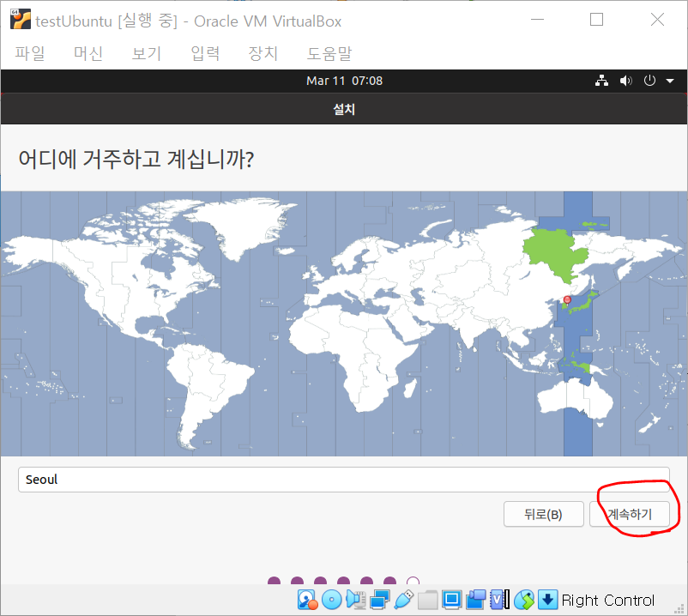
Task: Click the VirtualBox app icon in title bar
Action: tap(21, 20)
